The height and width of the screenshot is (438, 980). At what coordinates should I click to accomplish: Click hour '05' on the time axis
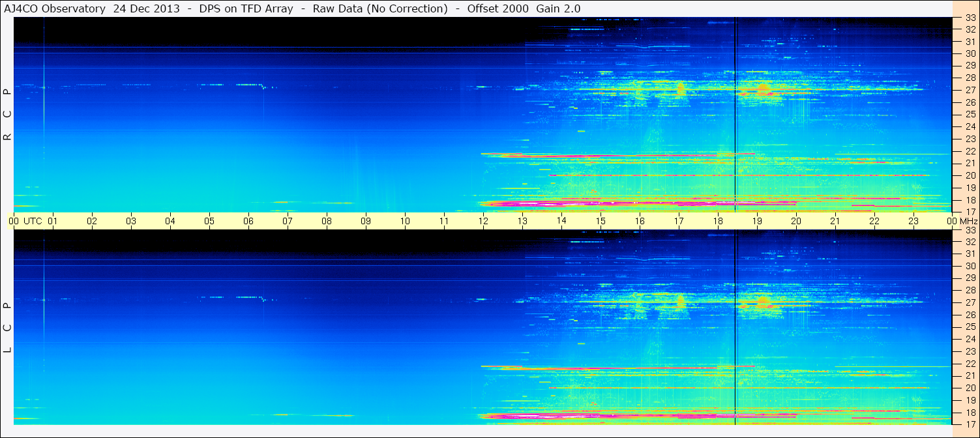pos(209,222)
